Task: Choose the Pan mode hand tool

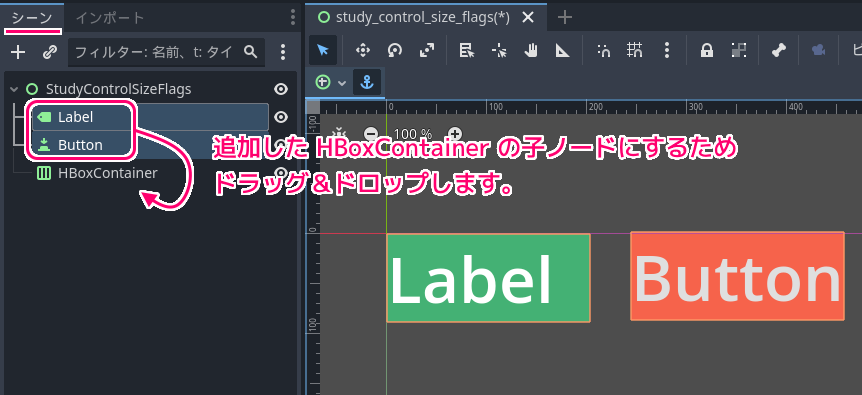Action: point(531,51)
